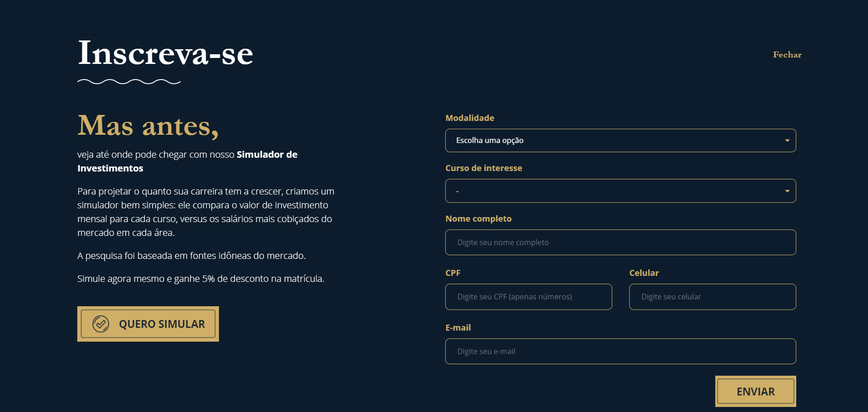Click into the CPF number field

click(528, 297)
